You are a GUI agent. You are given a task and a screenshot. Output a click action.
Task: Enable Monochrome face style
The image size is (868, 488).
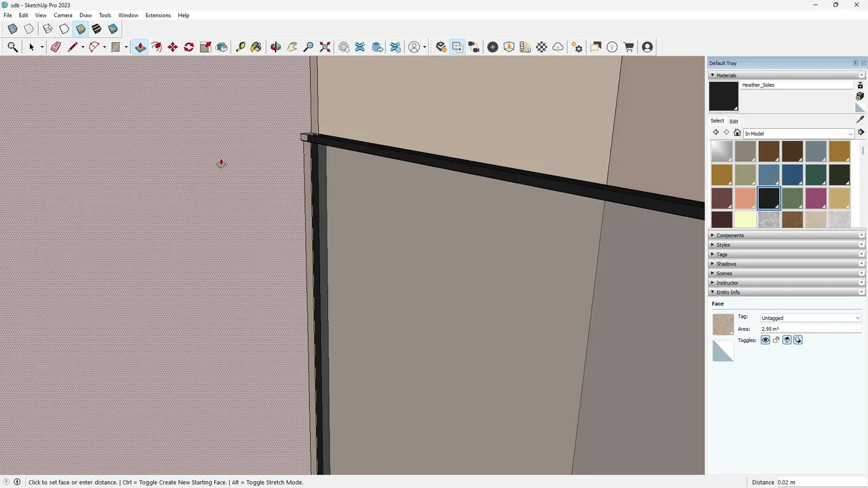click(113, 28)
